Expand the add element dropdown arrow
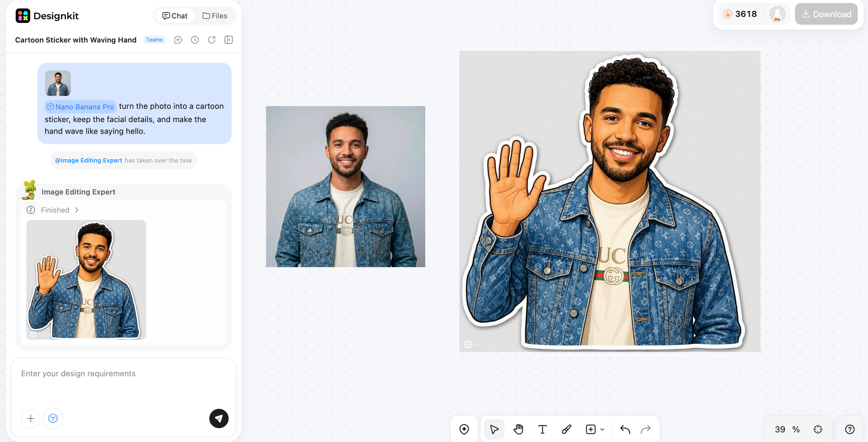Image resolution: width=868 pixels, height=442 pixels. click(x=603, y=430)
